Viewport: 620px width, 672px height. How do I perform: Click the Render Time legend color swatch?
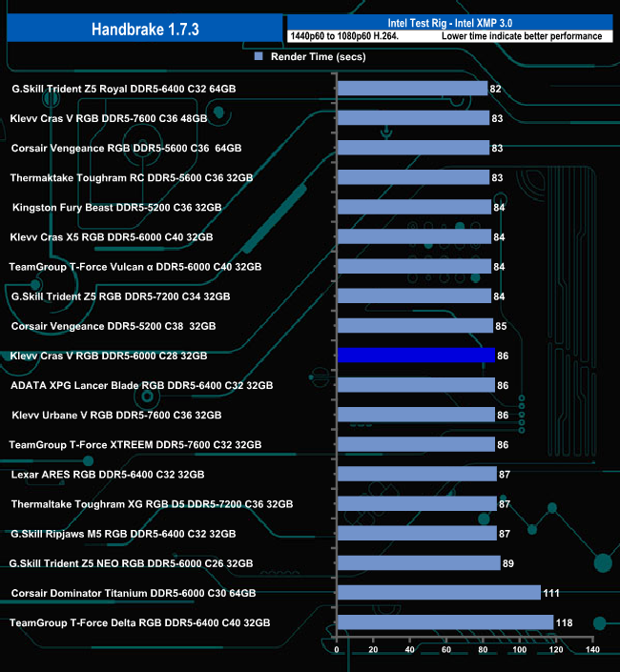click(x=258, y=56)
